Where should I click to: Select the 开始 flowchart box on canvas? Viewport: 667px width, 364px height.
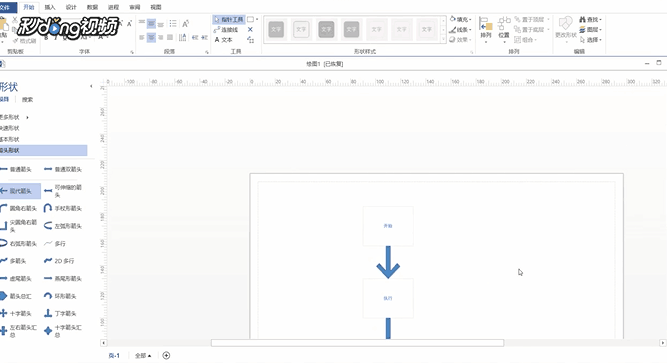click(x=388, y=226)
